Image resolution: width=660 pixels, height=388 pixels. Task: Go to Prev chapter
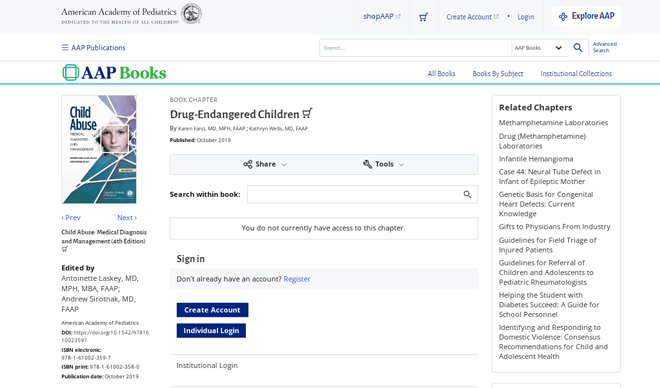[71, 218]
